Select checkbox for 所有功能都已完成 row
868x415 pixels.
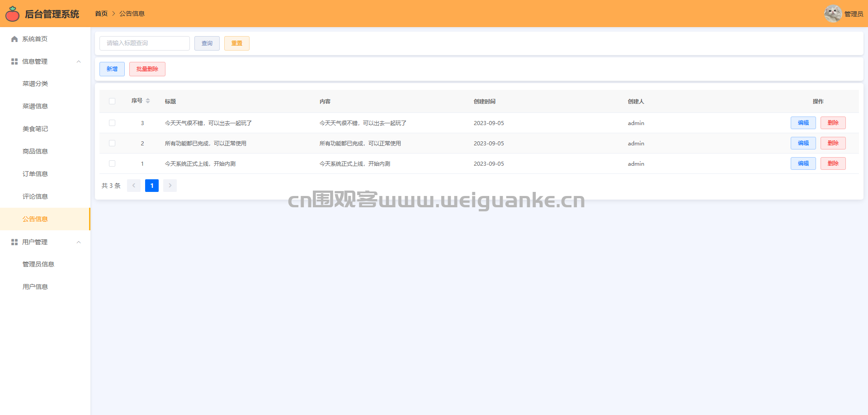pyautogui.click(x=112, y=143)
